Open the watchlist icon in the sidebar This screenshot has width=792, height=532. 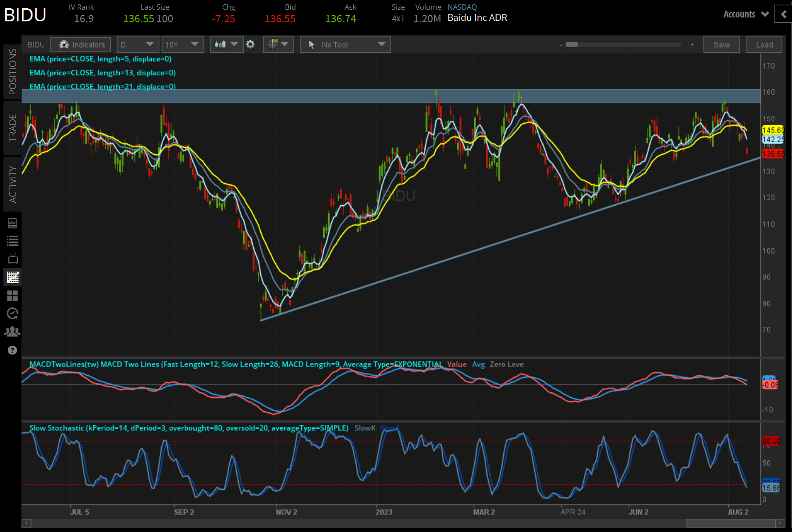coord(12,240)
